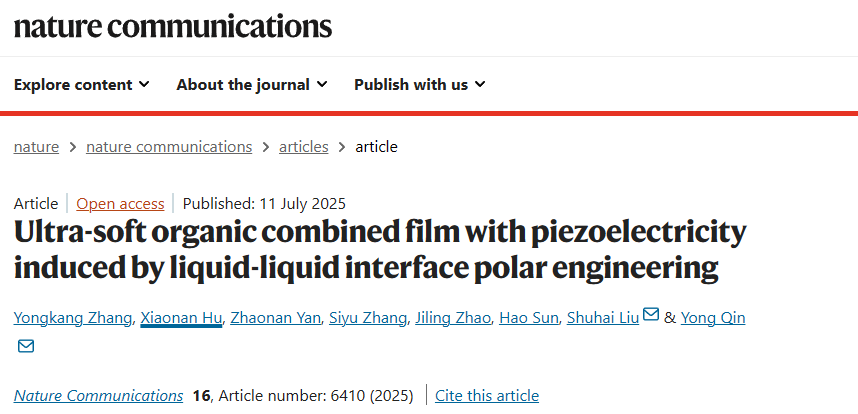Open author Yong Qin's details
Screen dimensions: 858x414
click(713, 318)
